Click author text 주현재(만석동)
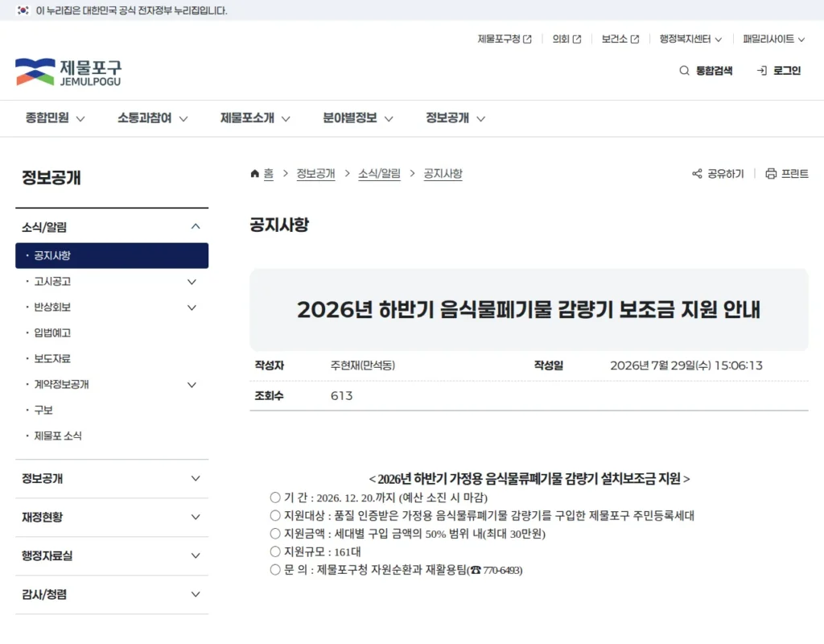Image resolution: width=824 pixels, height=644 pixels. [363, 365]
